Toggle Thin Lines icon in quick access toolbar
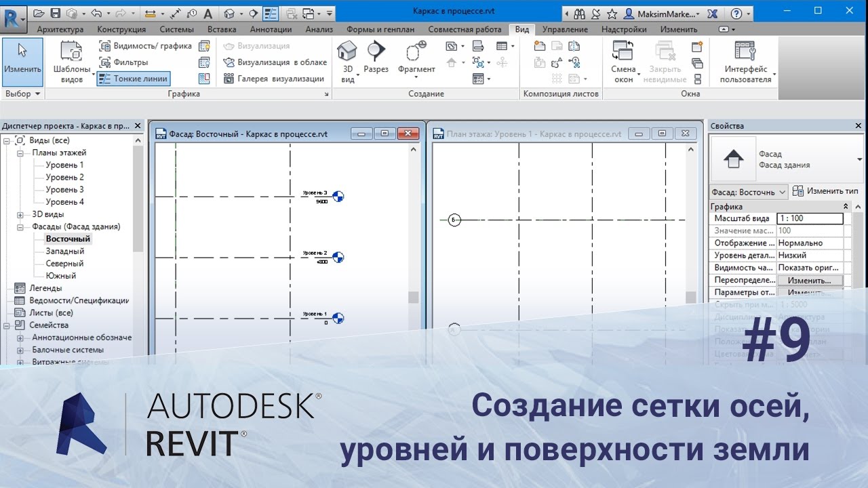Screen dimensions: 868x488 pos(271,13)
